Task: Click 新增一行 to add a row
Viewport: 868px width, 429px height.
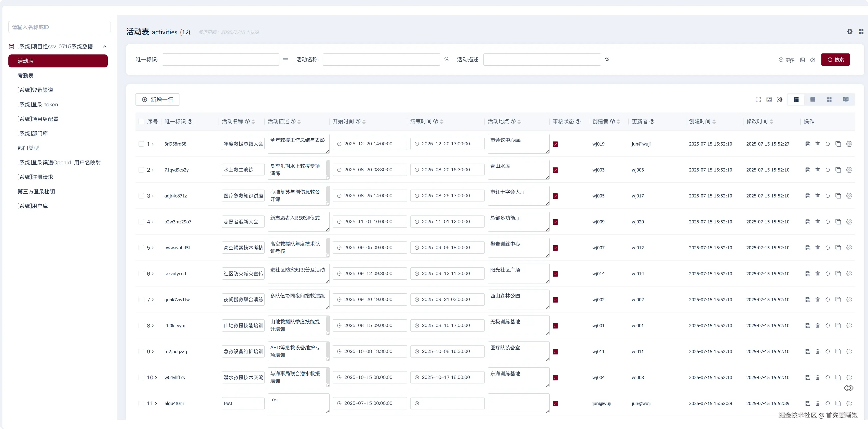Action: coord(158,100)
